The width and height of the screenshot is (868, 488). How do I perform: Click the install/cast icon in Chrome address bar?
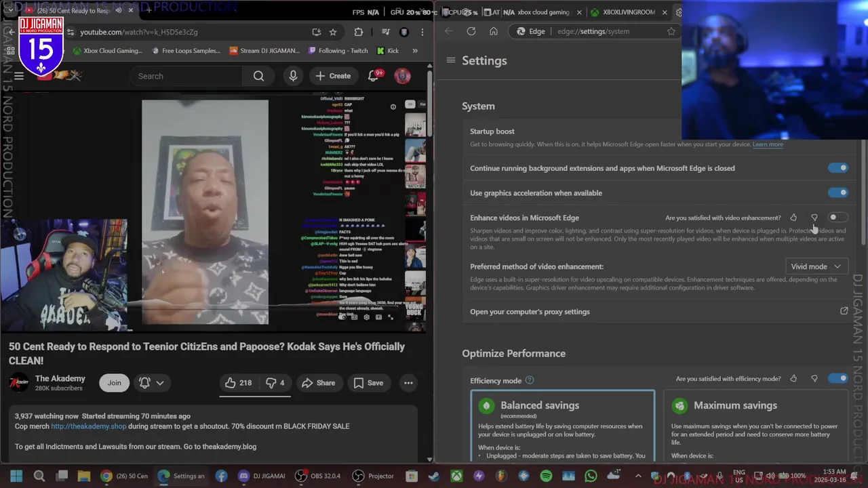click(317, 32)
